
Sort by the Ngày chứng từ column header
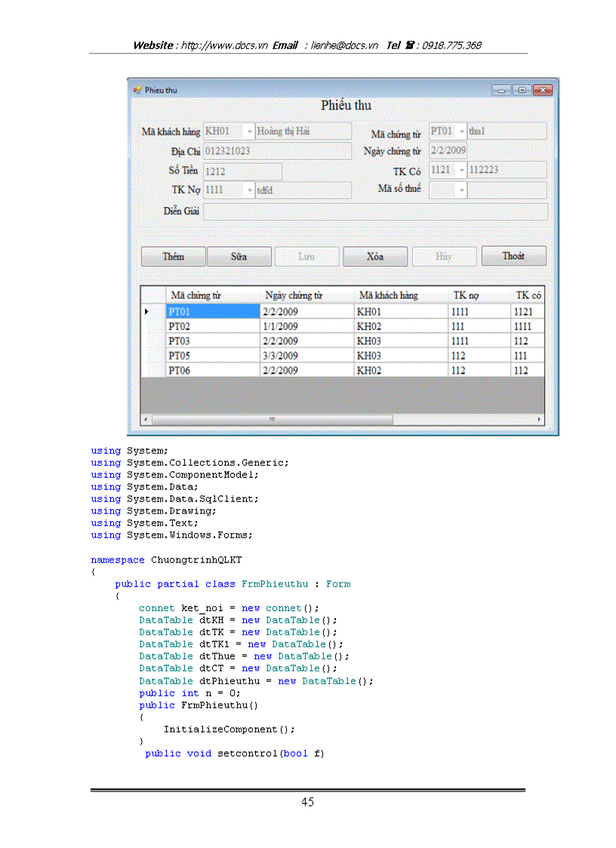[306, 295]
